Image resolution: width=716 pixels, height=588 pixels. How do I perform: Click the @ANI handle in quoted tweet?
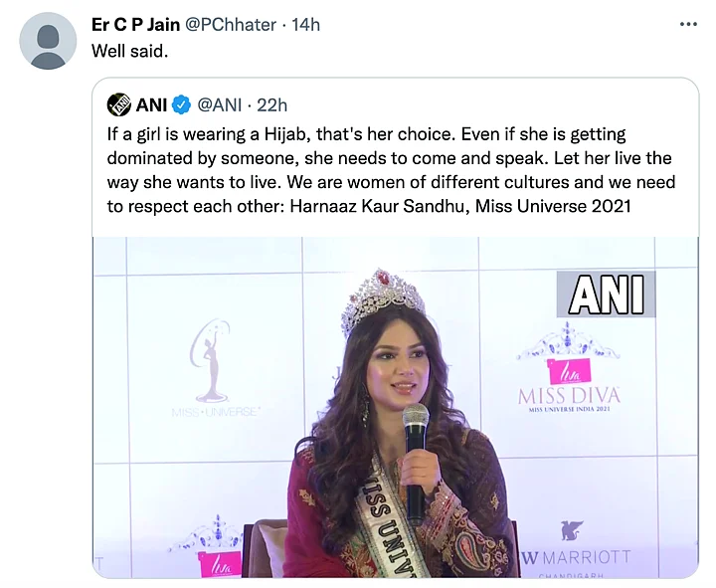pyautogui.click(x=223, y=103)
